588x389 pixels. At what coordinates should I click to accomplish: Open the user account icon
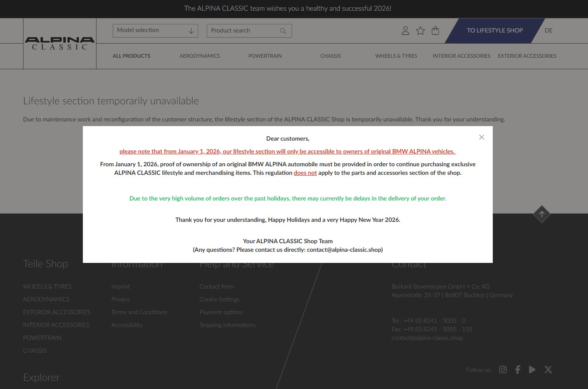tap(405, 30)
